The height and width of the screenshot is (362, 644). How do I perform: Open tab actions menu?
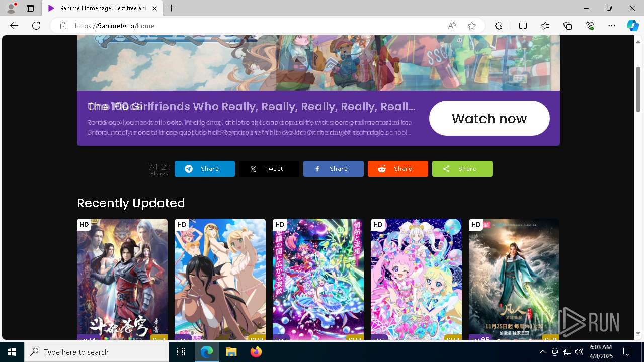click(30, 8)
